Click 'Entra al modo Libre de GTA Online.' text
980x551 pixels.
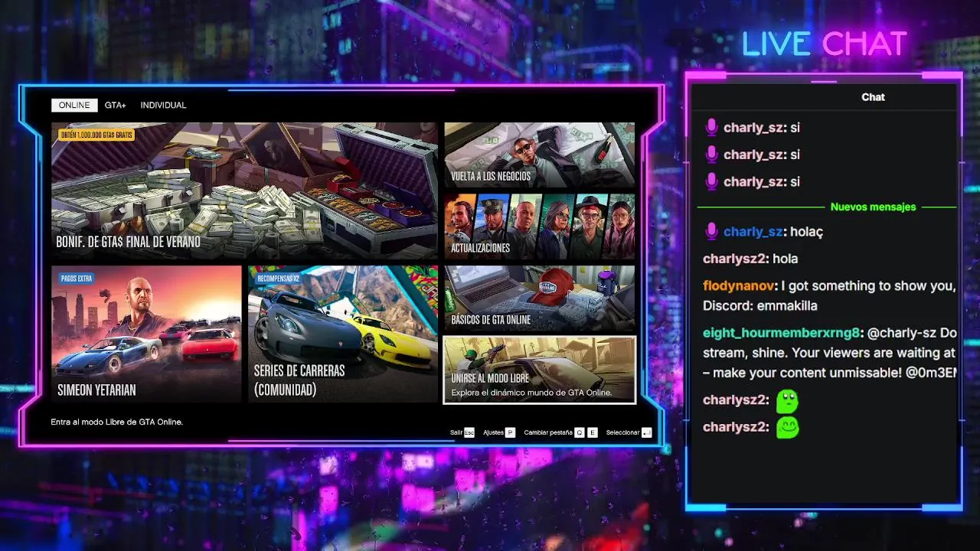tap(116, 422)
